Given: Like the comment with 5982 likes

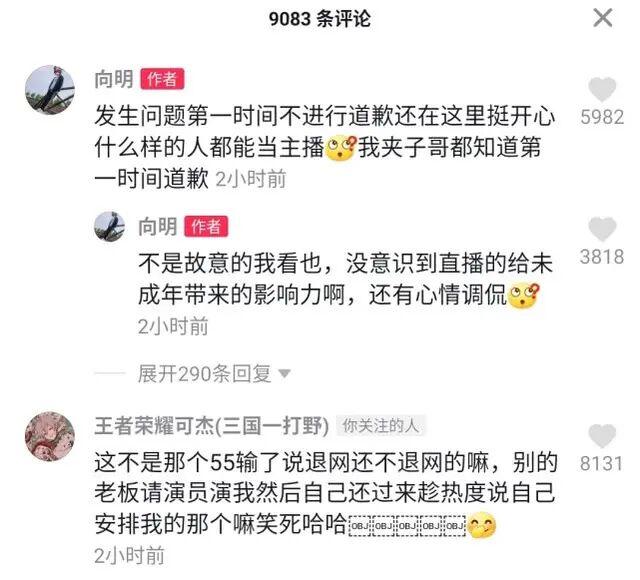Looking at the screenshot, I should click(602, 89).
